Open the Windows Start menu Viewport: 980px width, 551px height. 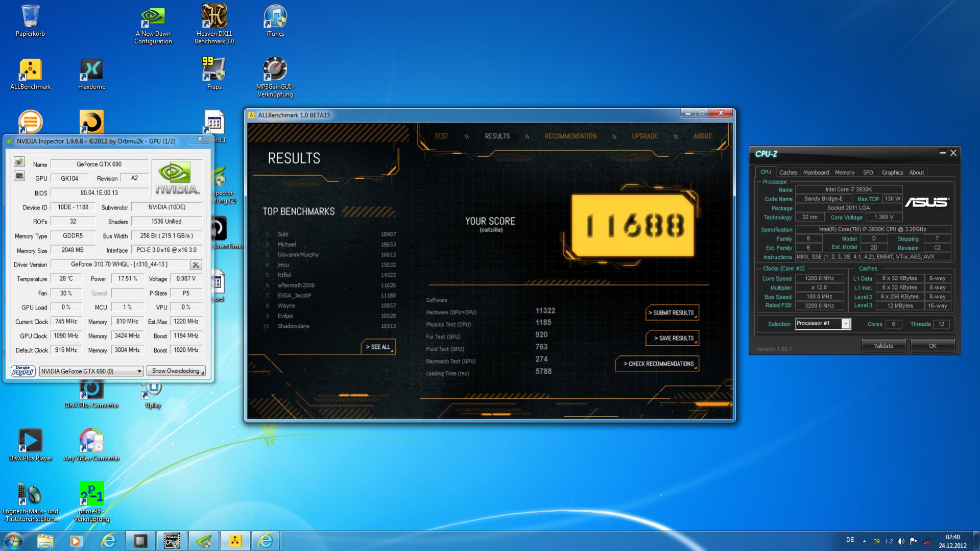(x=13, y=541)
